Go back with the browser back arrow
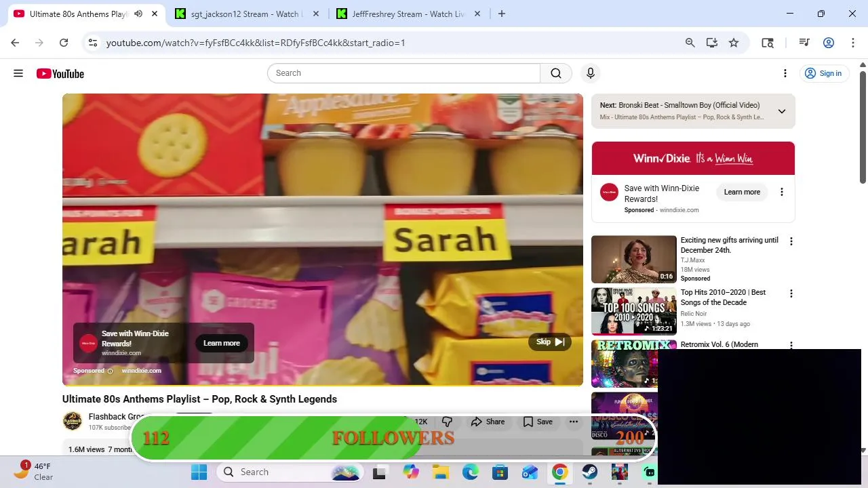868x488 pixels. [x=15, y=43]
